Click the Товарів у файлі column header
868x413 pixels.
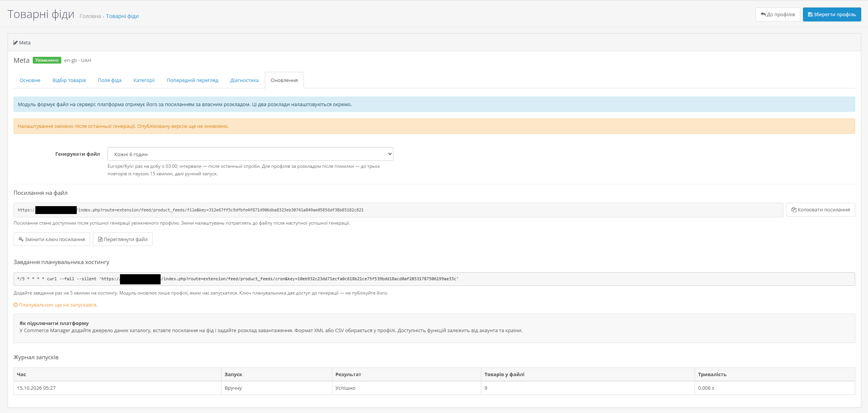[588, 374]
